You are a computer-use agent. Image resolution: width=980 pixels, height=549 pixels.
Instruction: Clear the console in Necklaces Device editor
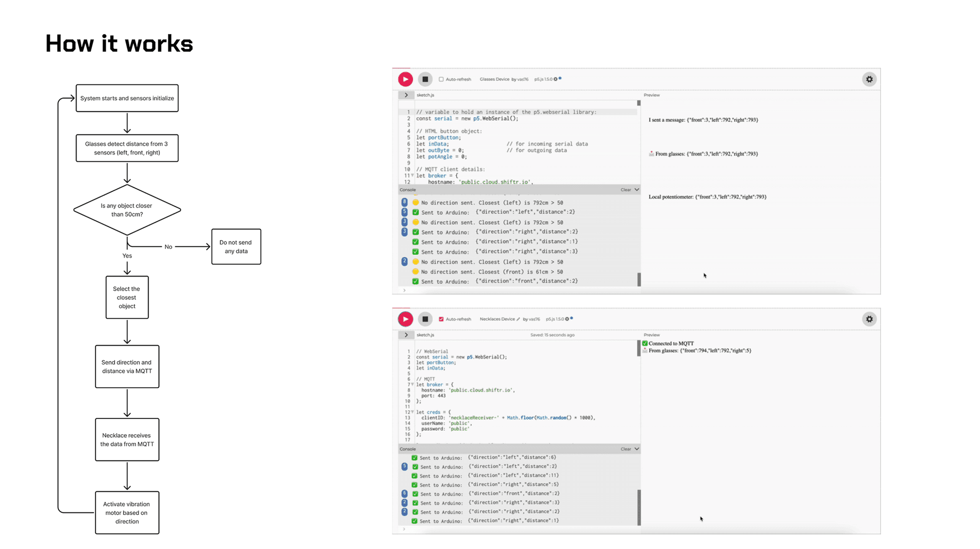(625, 449)
